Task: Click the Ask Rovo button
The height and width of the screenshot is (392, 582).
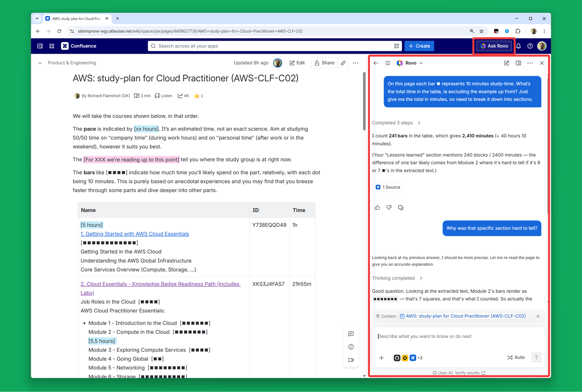Action: click(x=494, y=46)
